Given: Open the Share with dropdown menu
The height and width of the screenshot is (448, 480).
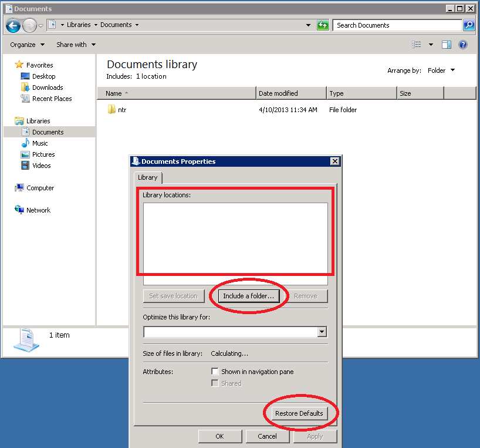Looking at the screenshot, I should tap(76, 45).
